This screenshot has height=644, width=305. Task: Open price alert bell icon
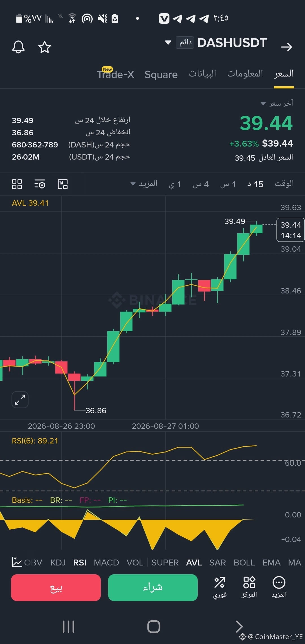[x=18, y=47]
